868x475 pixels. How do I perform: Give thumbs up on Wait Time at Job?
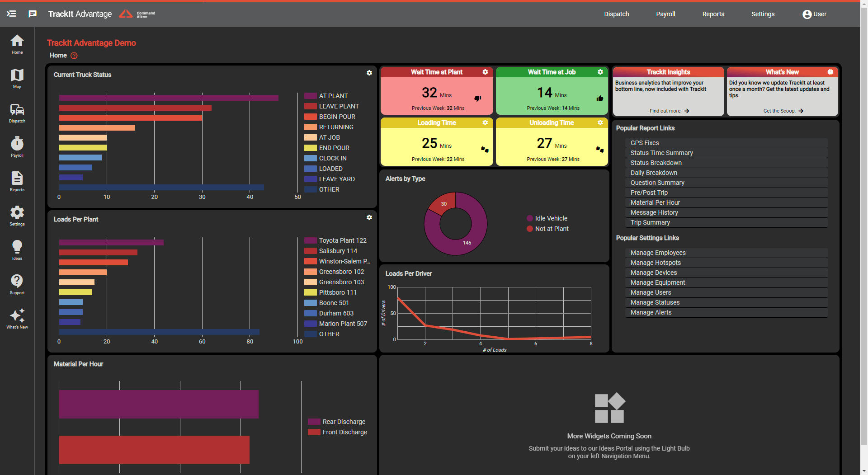pyautogui.click(x=600, y=99)
